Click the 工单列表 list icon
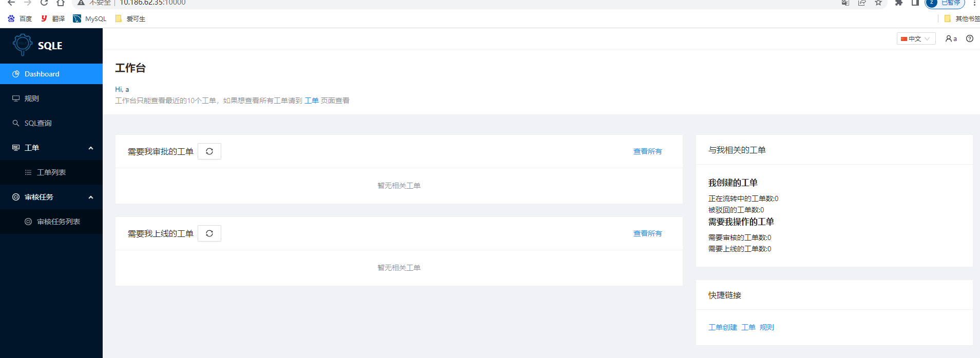 (28, 172)
